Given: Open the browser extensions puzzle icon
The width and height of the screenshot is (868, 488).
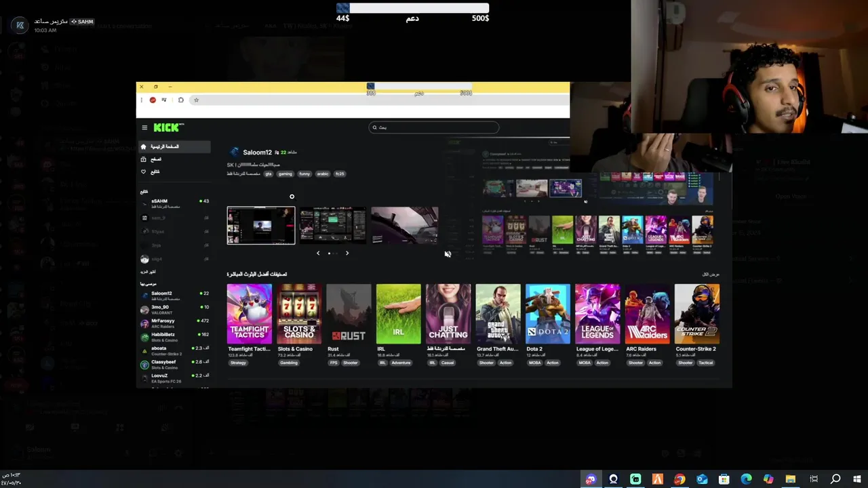Looking at the screenshot, I should [180, 100].
